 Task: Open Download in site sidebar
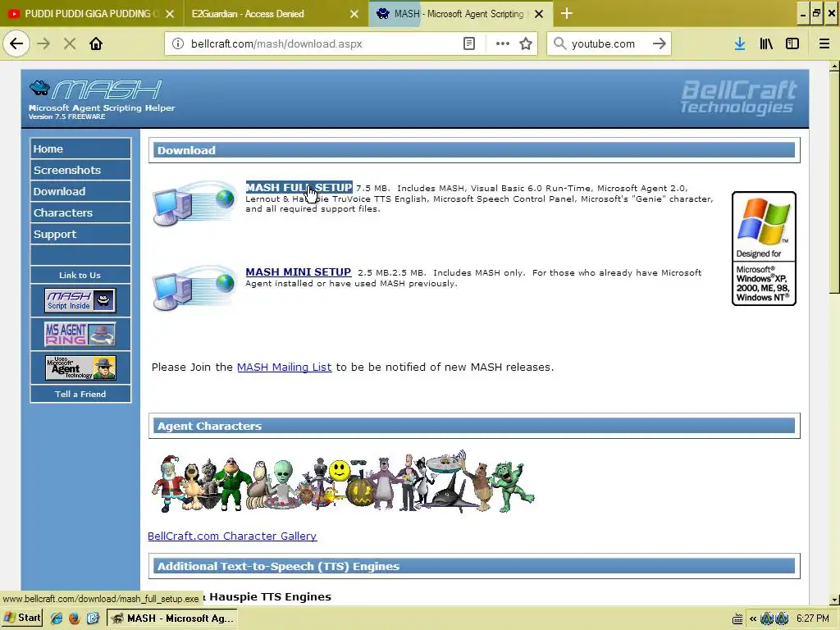click(x=80, y=191)
